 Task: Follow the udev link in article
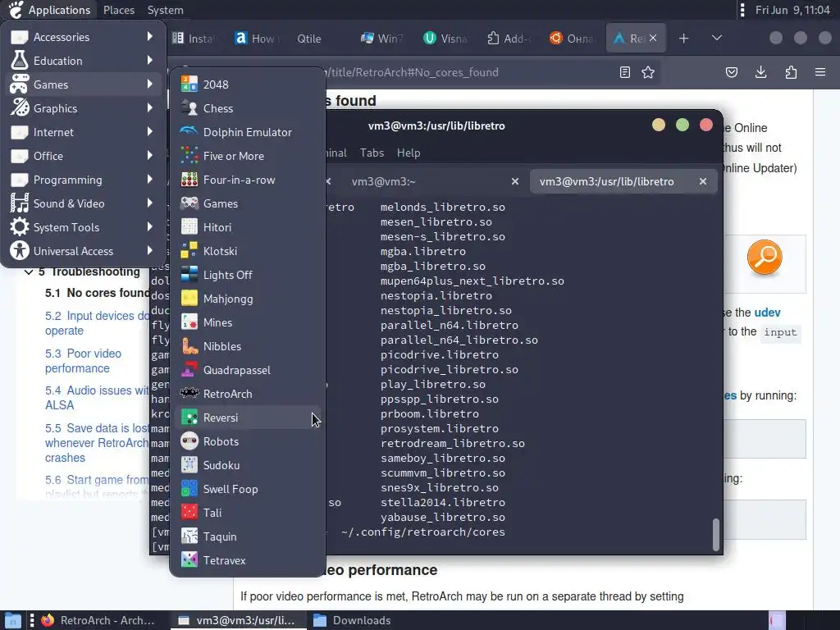[767, 313]
